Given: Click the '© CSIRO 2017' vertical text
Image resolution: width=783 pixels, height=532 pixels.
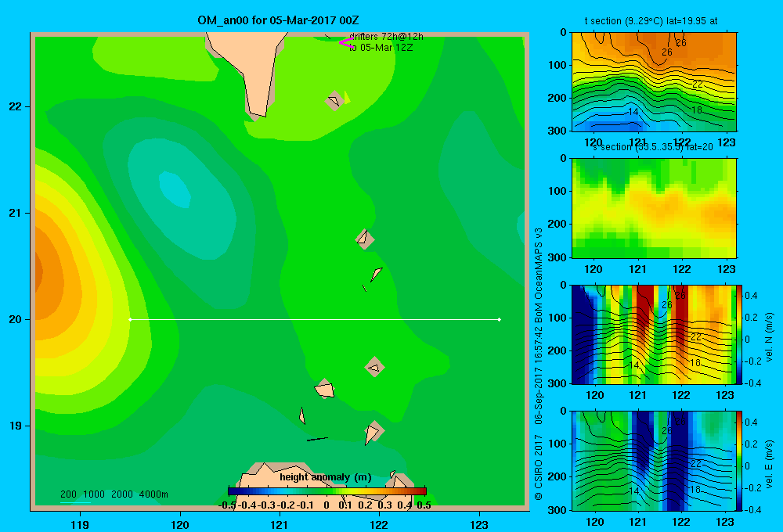Looking at the screenshot, I should (539, 467).
